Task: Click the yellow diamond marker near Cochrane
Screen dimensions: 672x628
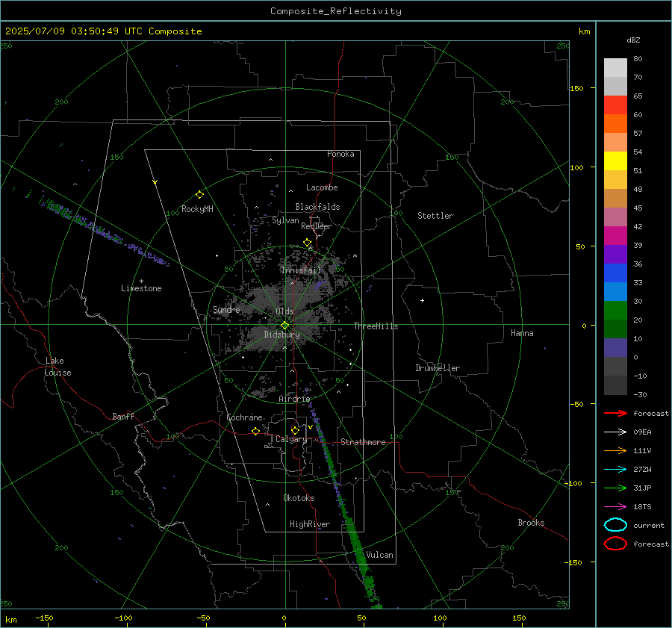Action: click(x=255, y=431)
